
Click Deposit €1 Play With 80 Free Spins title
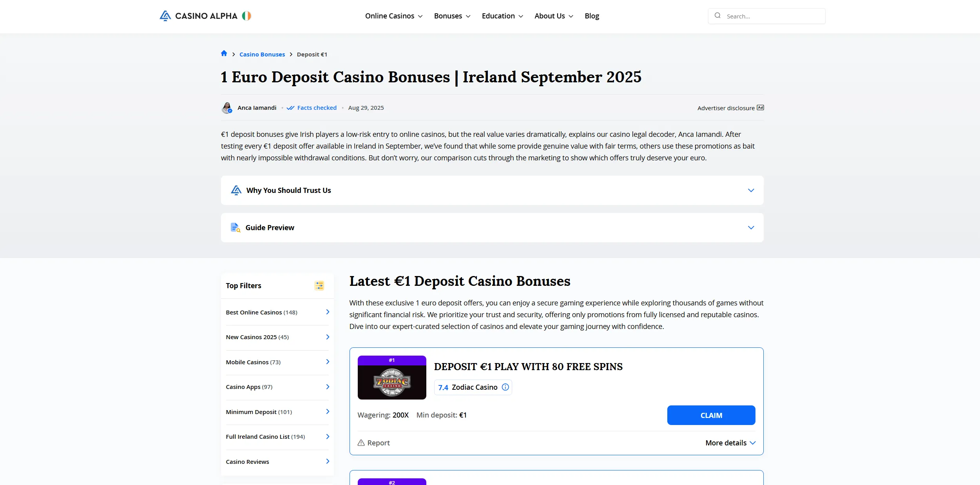pos(528,367)
